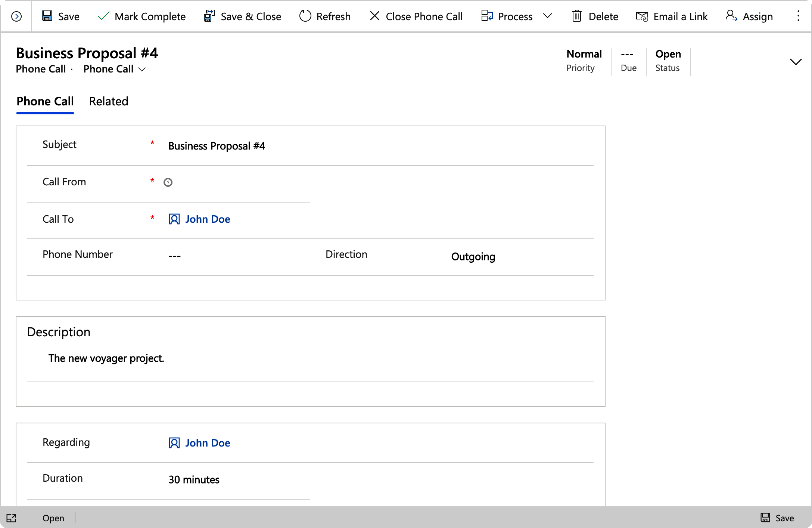This screenshot has height=528, width=812.
Task: Select the Phone Call tab
Action: [x=45, y=101]
